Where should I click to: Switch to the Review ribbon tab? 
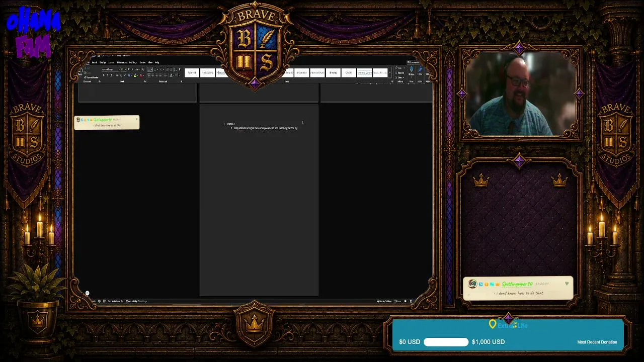coord(142,62)
